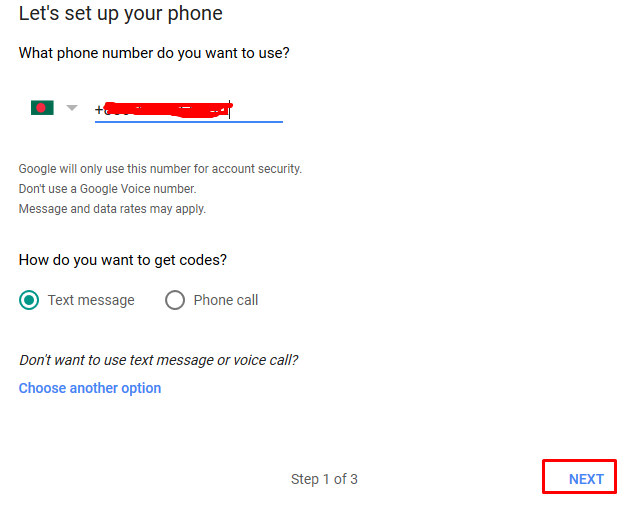Click the Bangladesh flag icon
Screen dimensions: 635x519
42,108
